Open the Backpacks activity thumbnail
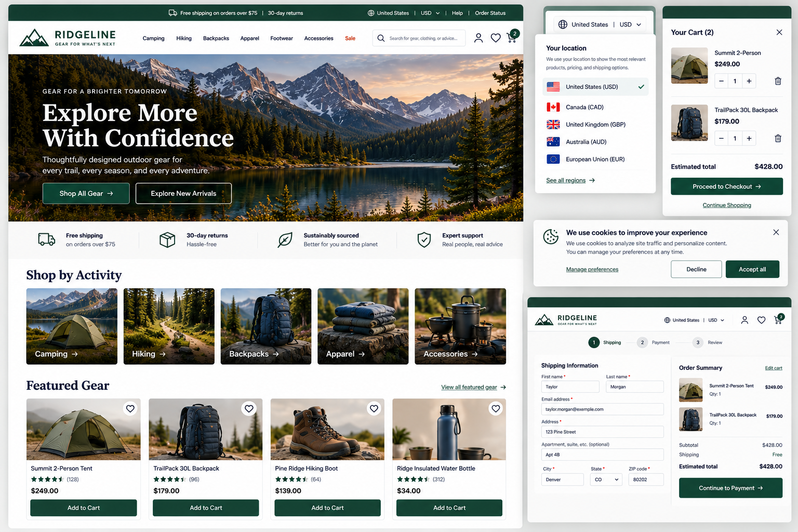Viewport: 798px width, 532px height. [x=266, y=326]
